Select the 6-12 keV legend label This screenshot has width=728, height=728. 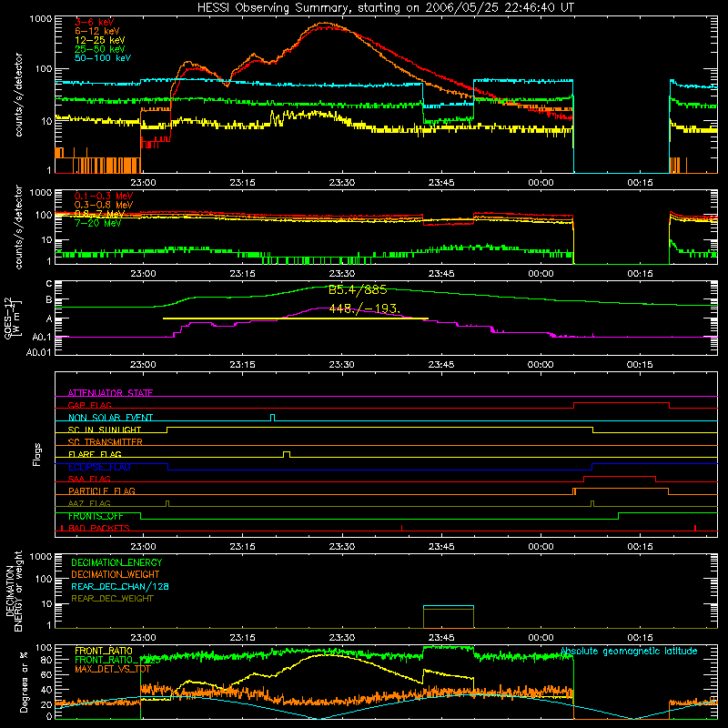[96, 31]
